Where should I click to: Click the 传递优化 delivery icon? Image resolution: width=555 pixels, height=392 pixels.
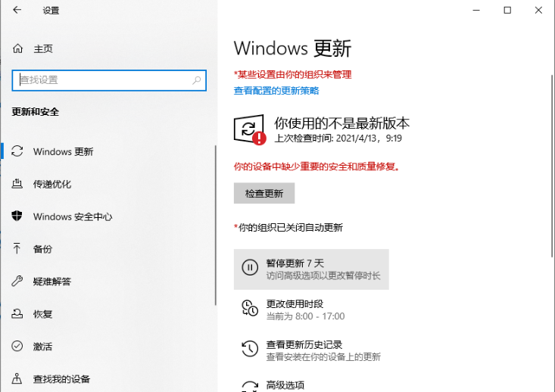[17, 184]
